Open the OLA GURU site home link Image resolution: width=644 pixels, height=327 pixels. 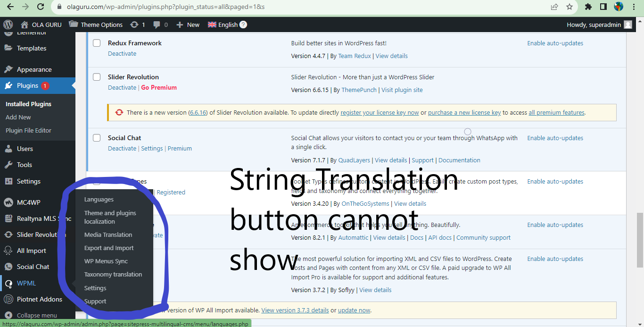pos(41,25)
